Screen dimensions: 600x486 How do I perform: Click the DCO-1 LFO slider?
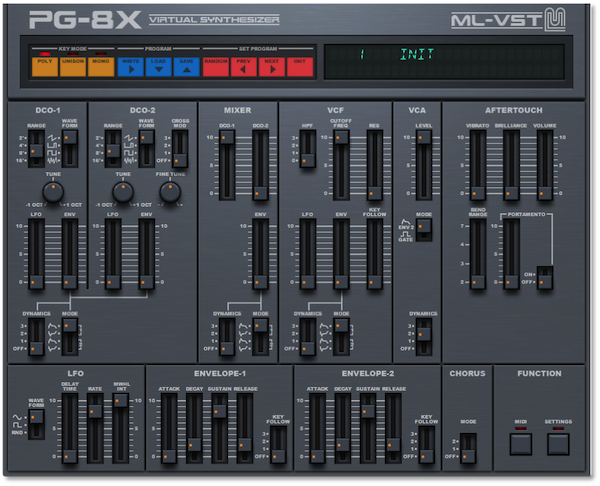[36, 254]
